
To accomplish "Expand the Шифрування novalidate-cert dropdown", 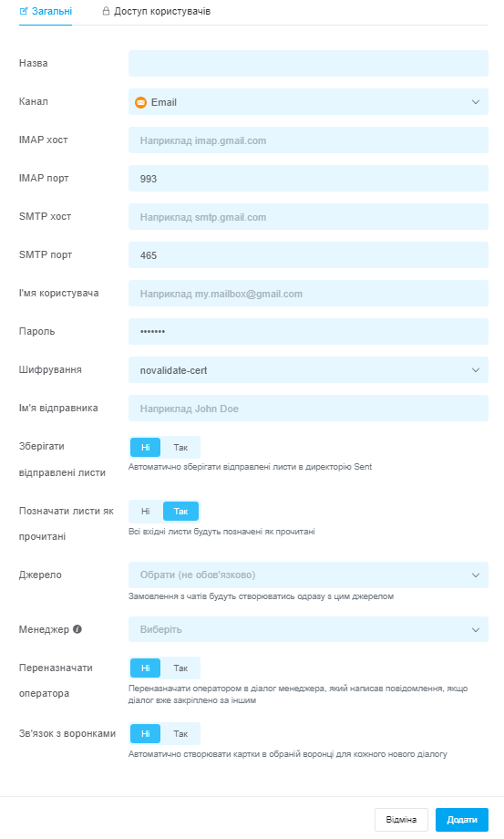I will pyautogui.click(x=308, y=369).
